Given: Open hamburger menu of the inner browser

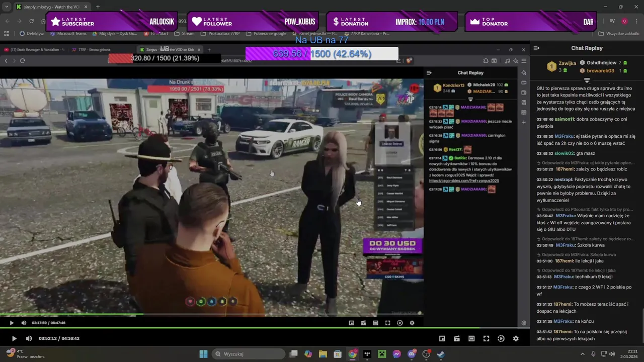Looking at the screenshot, I should click(524, 61).
